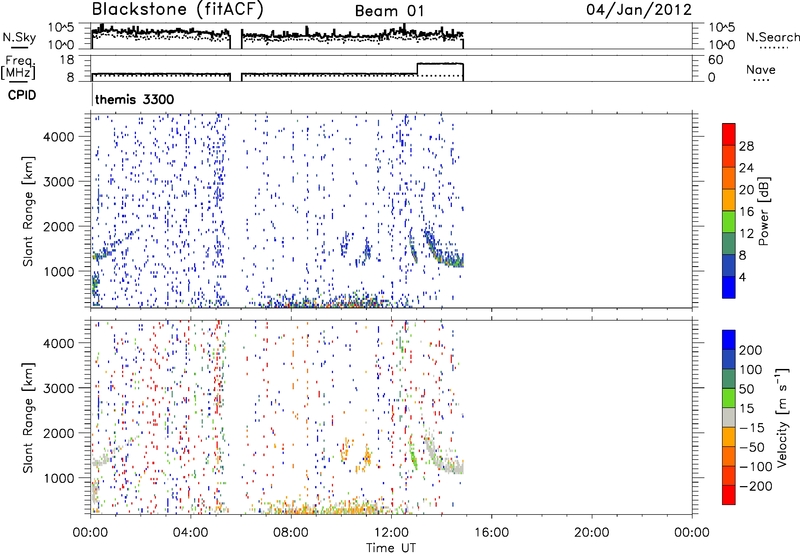
Task: Click the 'Freq. [MHz]' axis label
Action: tap(18, 67)
